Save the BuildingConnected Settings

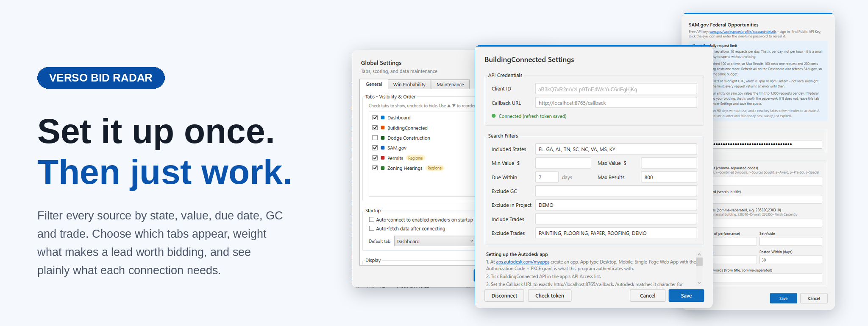tap(686, 295)
